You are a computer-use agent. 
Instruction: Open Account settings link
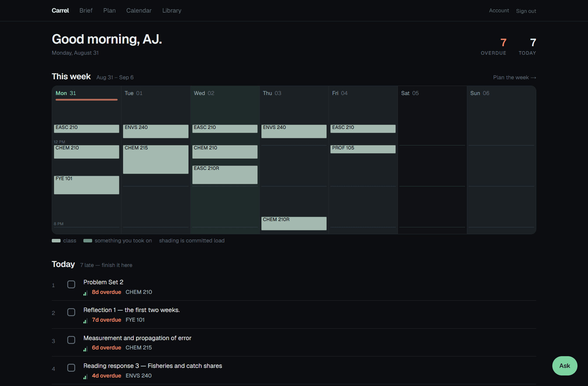pos(499,11)
